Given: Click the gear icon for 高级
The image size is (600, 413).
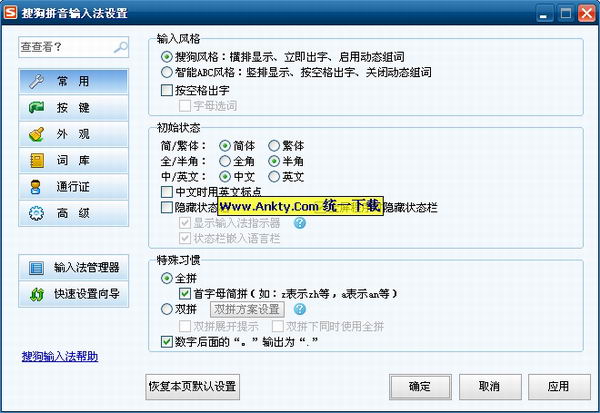Looking at the screenshot, I should click(x=37, y=213).
